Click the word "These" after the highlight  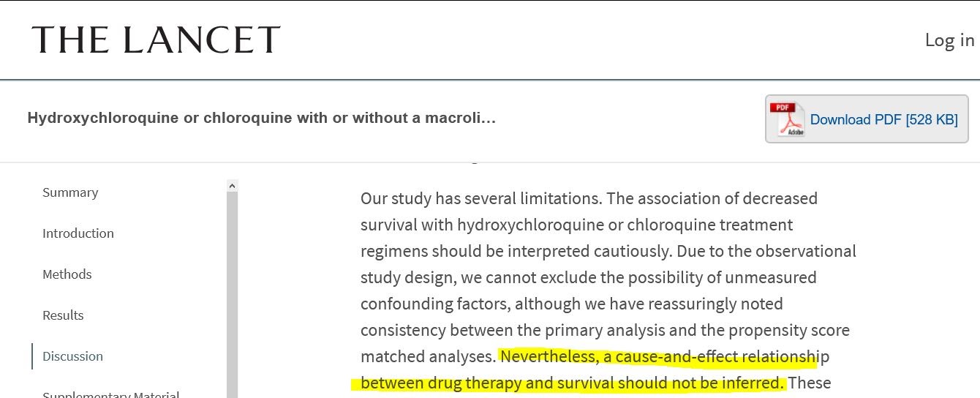[x=810, y=383]
